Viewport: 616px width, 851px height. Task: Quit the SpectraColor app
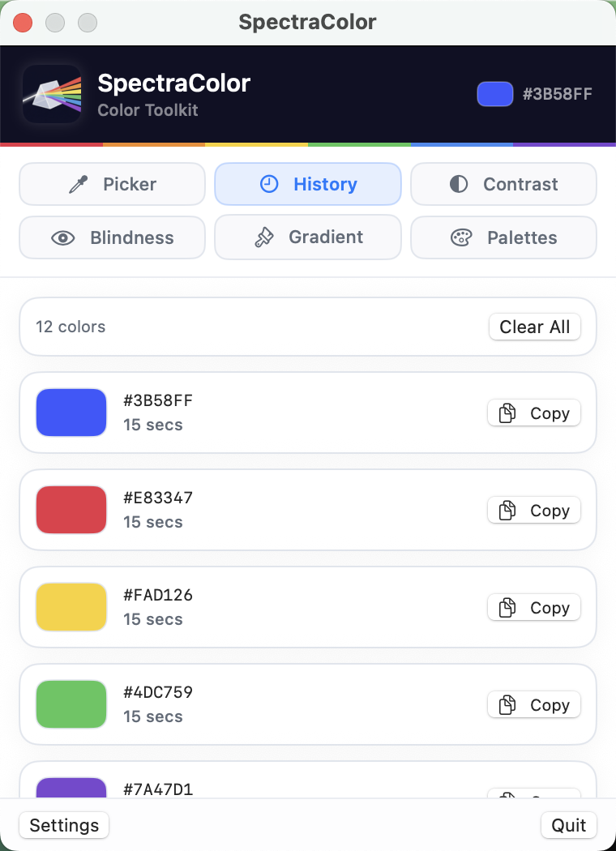point(568,825)
